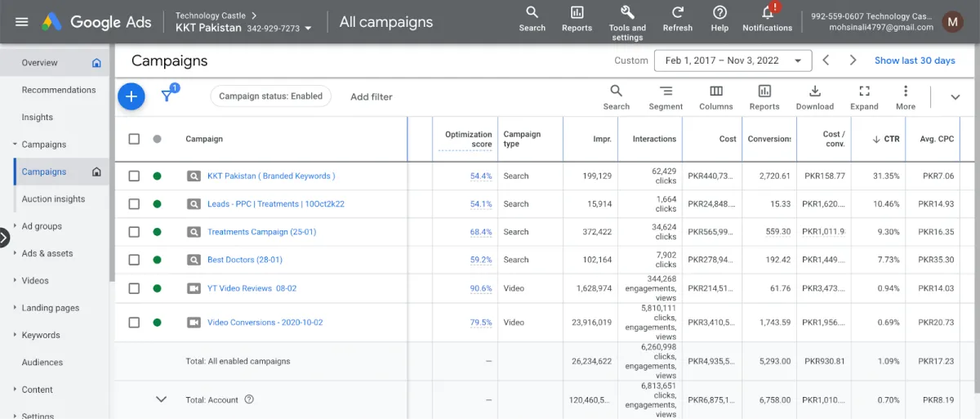The image size is (980, 419).
Task: Open the Notifications bell
Action: (767, 13)
